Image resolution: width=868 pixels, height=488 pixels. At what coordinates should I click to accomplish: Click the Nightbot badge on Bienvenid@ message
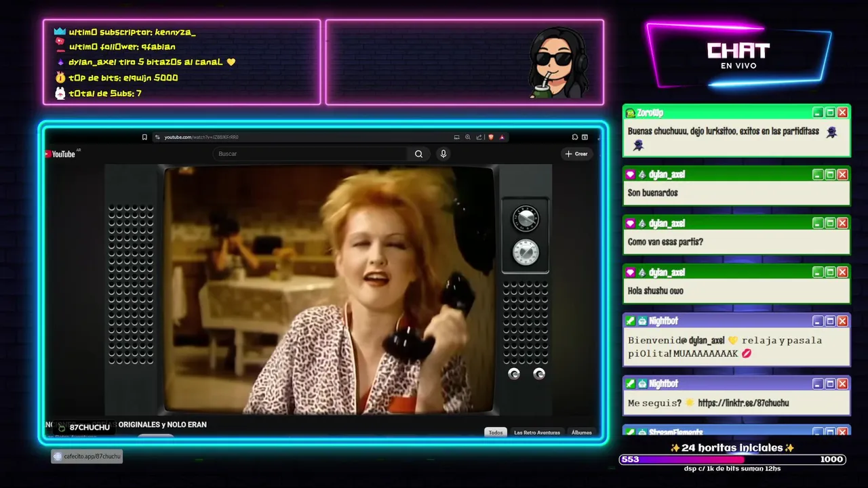[642, 321]
